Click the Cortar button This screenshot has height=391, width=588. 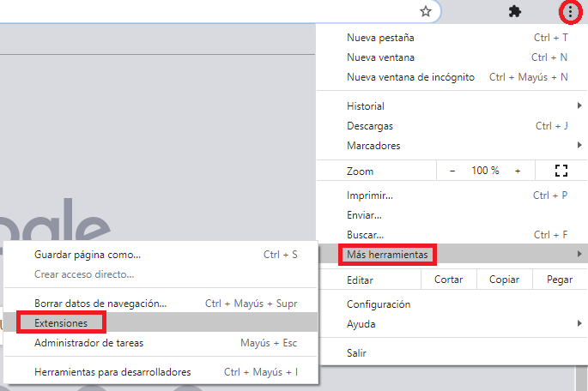pos(448,280)
